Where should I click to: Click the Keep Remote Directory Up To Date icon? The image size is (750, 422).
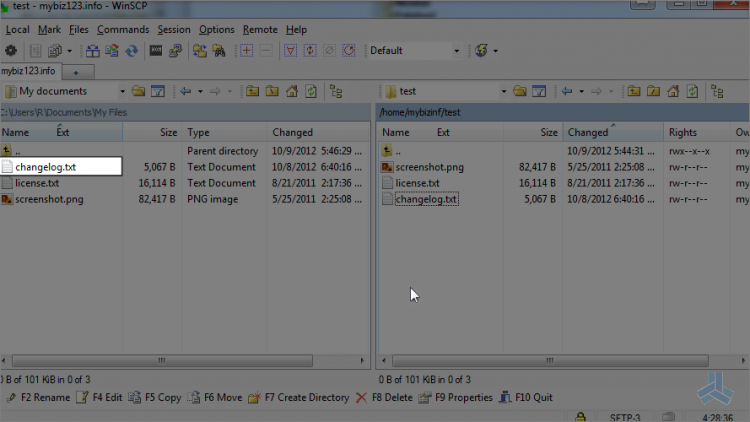click(132, 50)
